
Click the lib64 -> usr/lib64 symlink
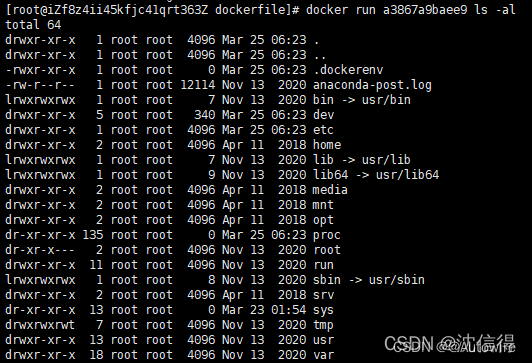pyautogui.click(x=376, y=175)
